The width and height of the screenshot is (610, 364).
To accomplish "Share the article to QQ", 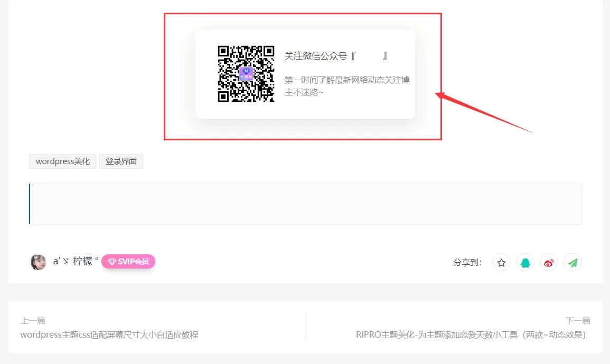I will tap(524, 262).
